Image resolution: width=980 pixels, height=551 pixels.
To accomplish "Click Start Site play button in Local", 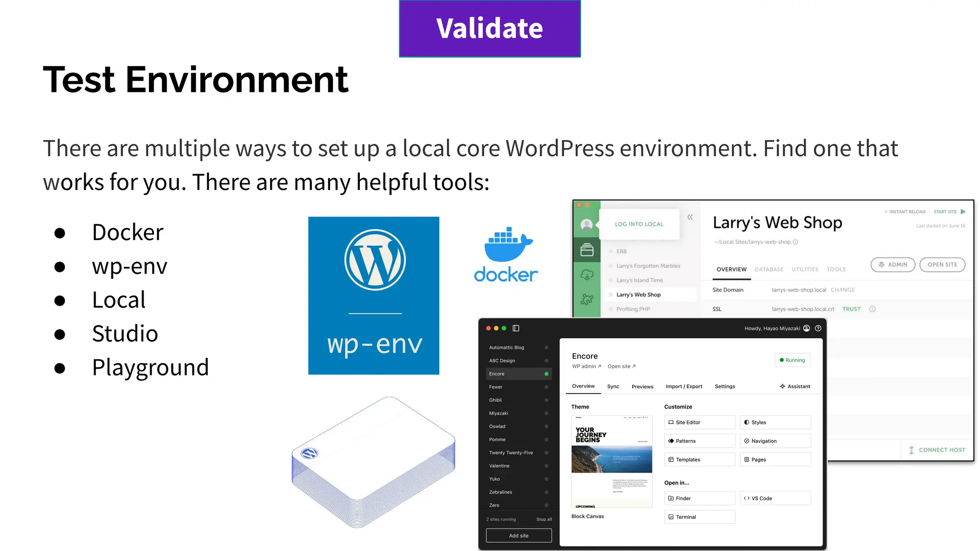I will pos(950,211).
